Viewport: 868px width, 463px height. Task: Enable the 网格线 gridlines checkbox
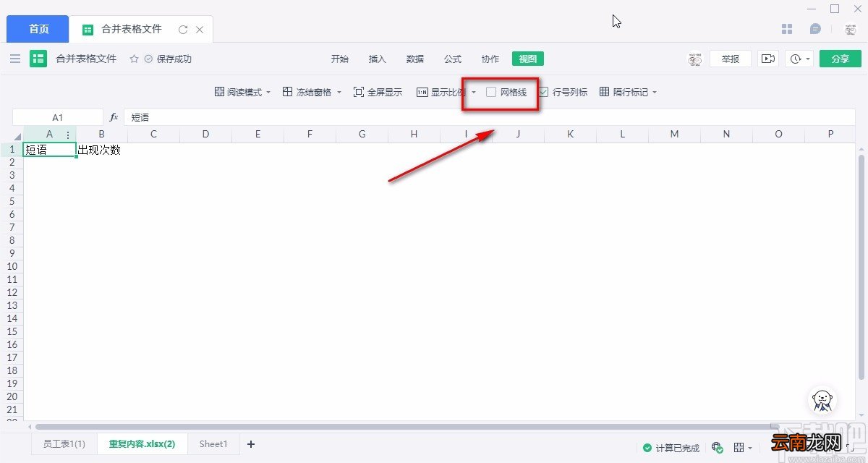tap(491, 92)
